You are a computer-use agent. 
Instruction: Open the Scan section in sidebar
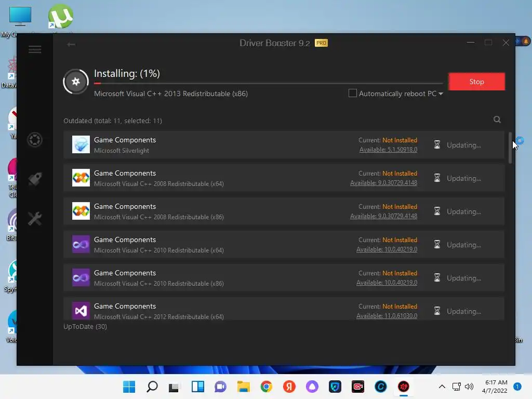(35, 140)
